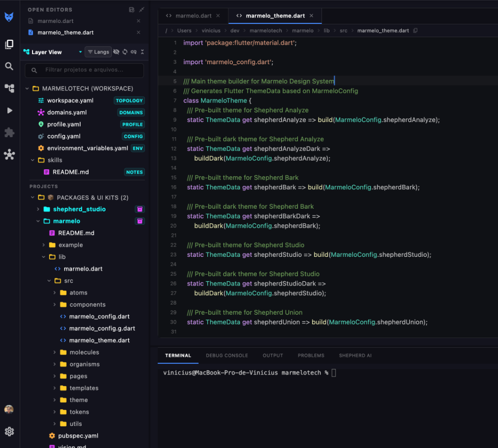Collapse all with the Layer View collapse icon
The width and height of the screenshot is (498, 448).
[142, 52]
